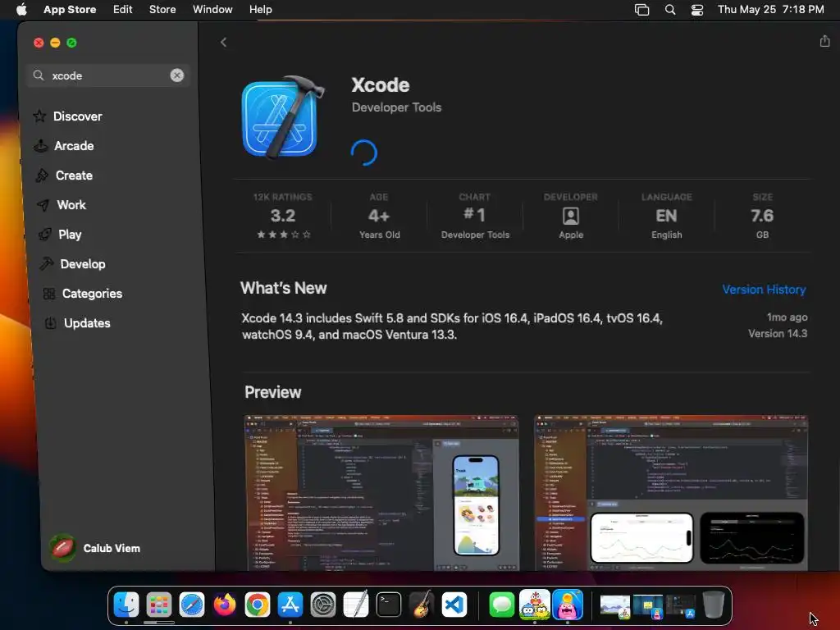840x630 pixels.
Task: Open Terminal from the dock
Action: point(388,605)
